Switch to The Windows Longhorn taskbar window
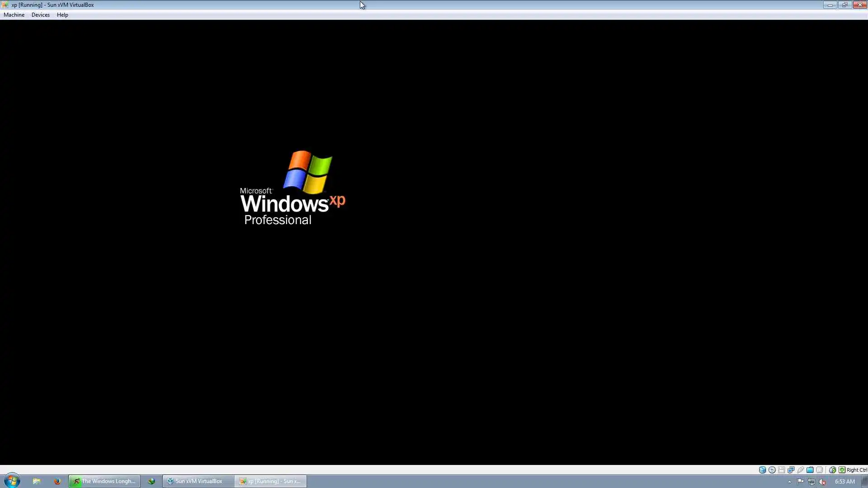This screenshot has height=488, width=868. pyautogui.click(x=104, y=481)
